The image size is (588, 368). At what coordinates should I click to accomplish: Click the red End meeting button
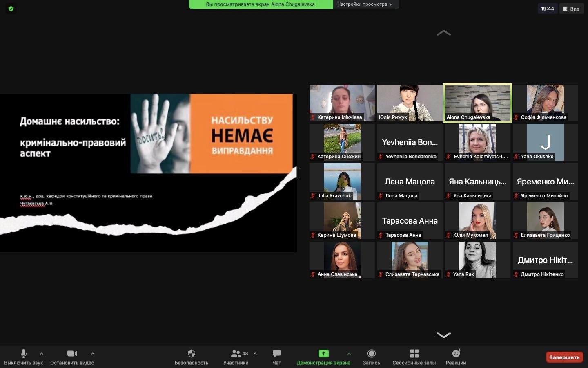tap(564, 357)
